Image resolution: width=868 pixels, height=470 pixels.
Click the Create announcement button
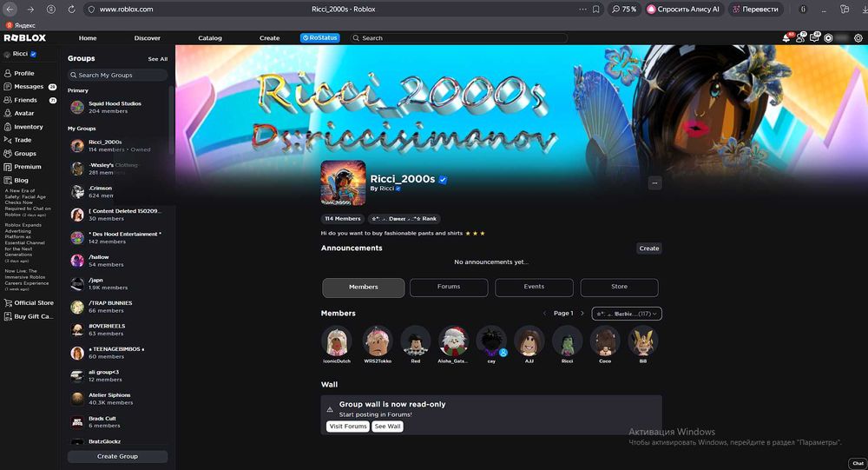[648, 248]
